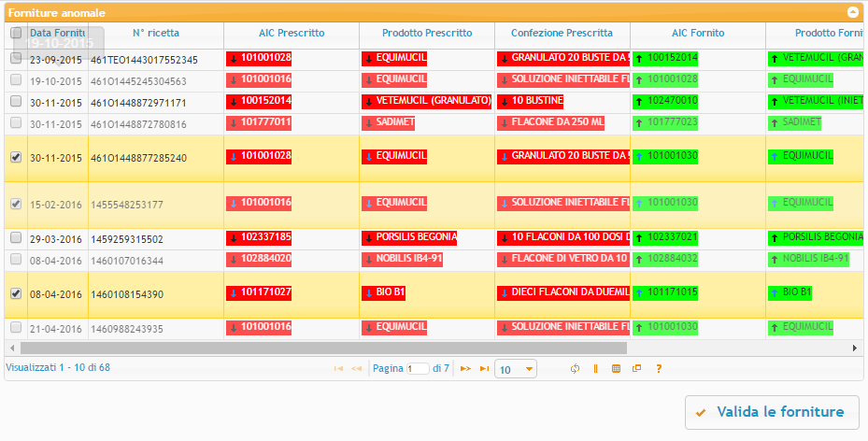Click the FLACONE DI VETRO DA 10 cell
868x441 pixels.
pyautogui.click(x=563, y=259)
